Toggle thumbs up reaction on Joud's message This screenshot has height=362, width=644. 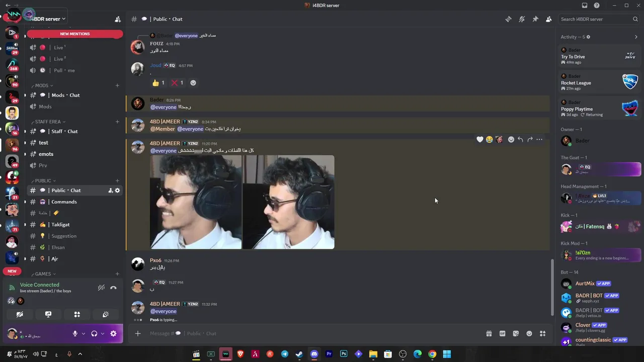(158, 82)
